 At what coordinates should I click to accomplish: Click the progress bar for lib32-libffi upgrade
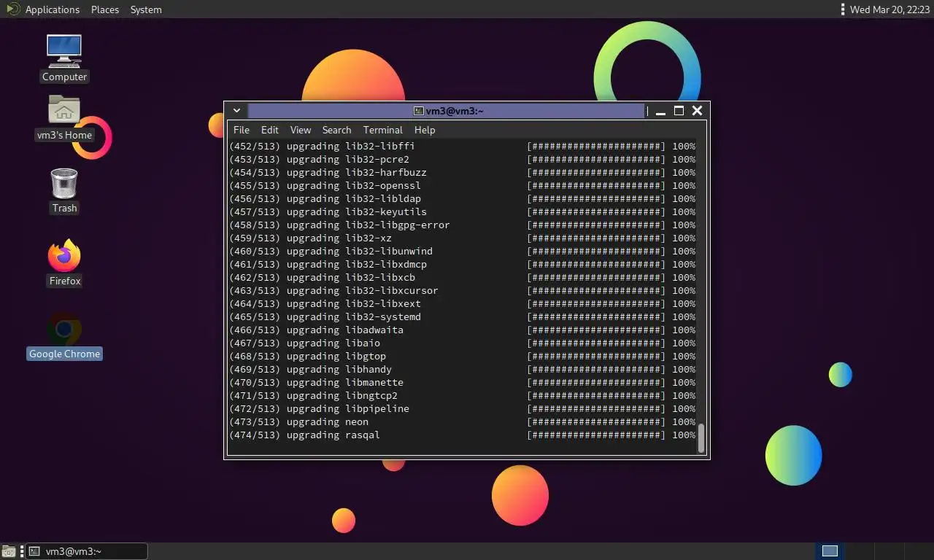(x=596, y=146)
